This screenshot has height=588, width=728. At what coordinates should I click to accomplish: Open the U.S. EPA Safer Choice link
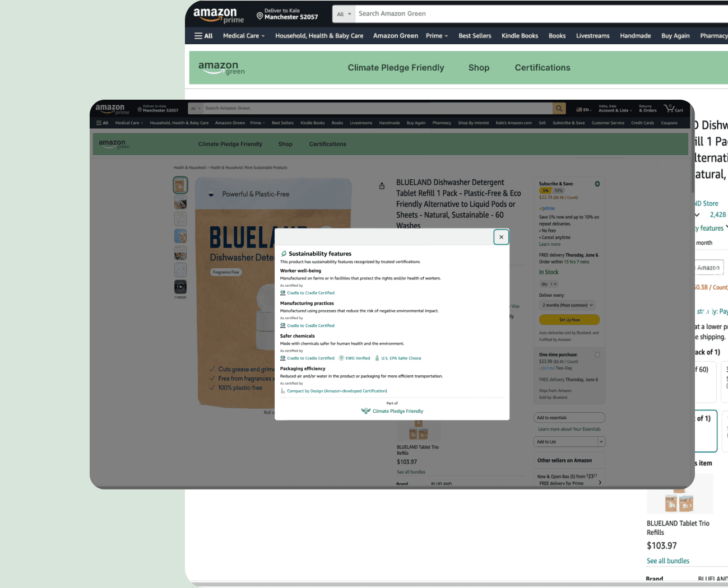click(x=401, y=358)
